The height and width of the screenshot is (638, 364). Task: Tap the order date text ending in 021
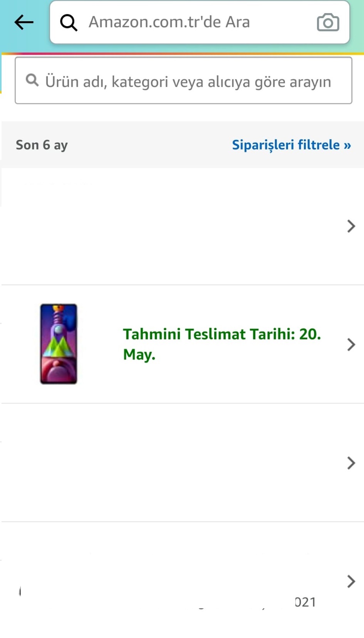[305, 602]
